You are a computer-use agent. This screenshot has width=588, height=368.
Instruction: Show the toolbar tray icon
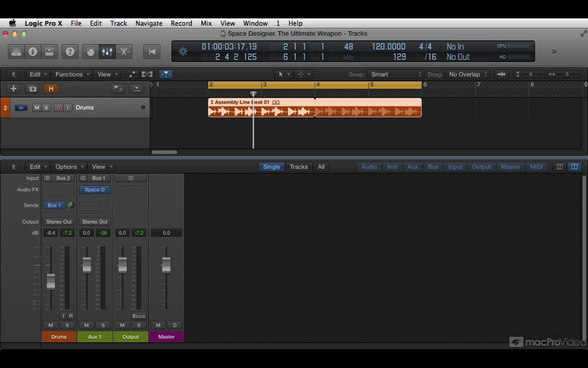[x=49, y=52]
